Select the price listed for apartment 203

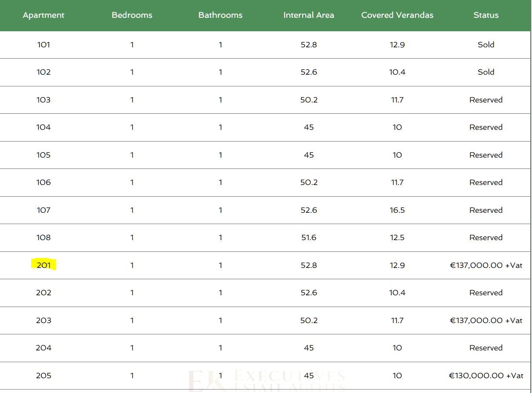(x=486, y=320)
